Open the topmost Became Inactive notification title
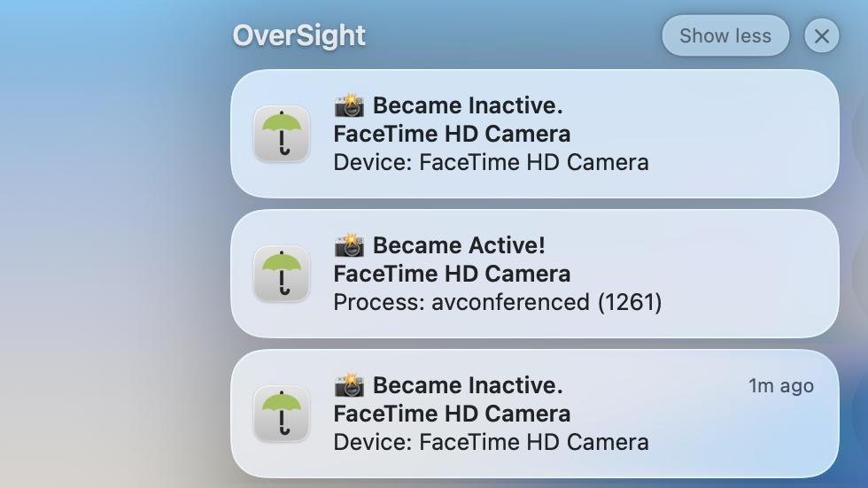 467,106
